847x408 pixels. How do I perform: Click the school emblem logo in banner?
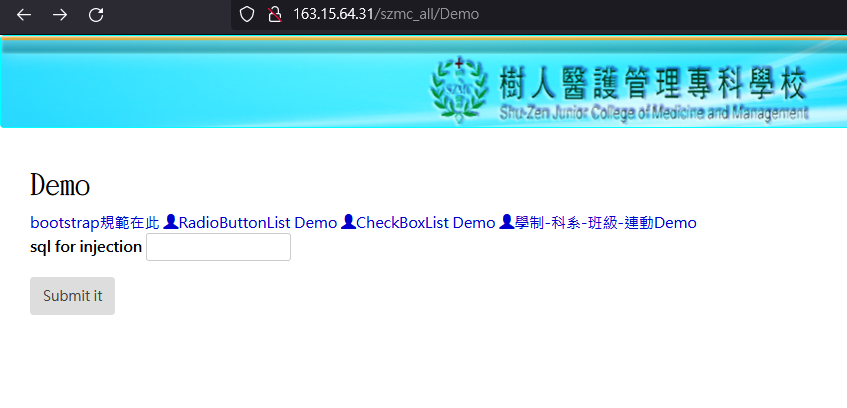459,89
